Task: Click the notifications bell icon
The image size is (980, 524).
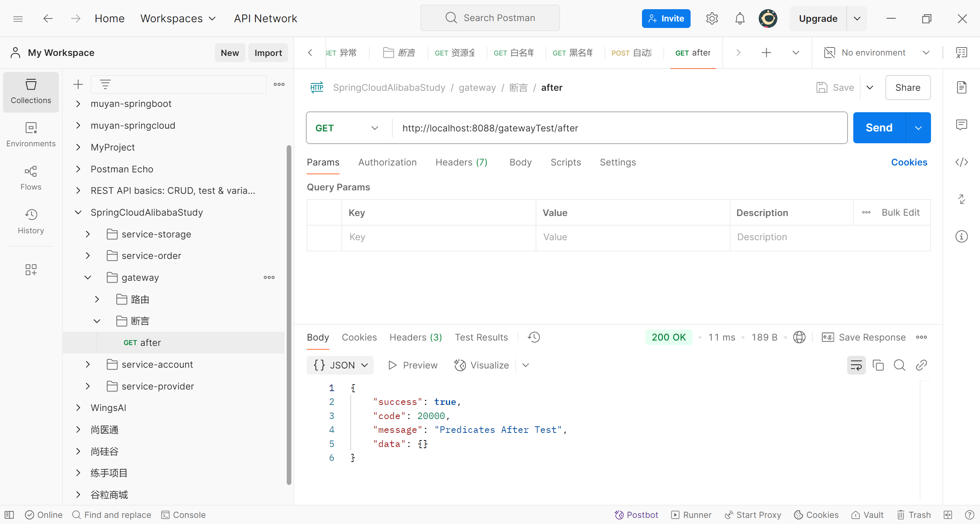Action: [x=740, y=18]
